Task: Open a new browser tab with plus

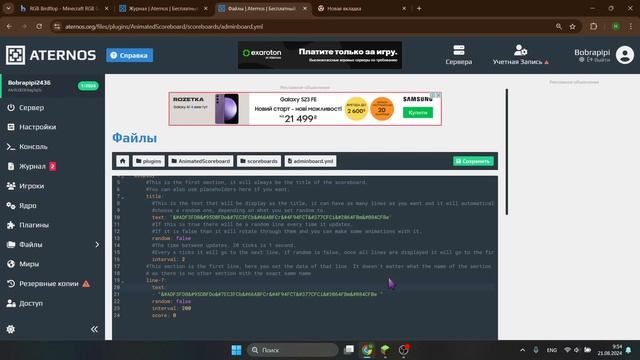Action: pos(419,9)
